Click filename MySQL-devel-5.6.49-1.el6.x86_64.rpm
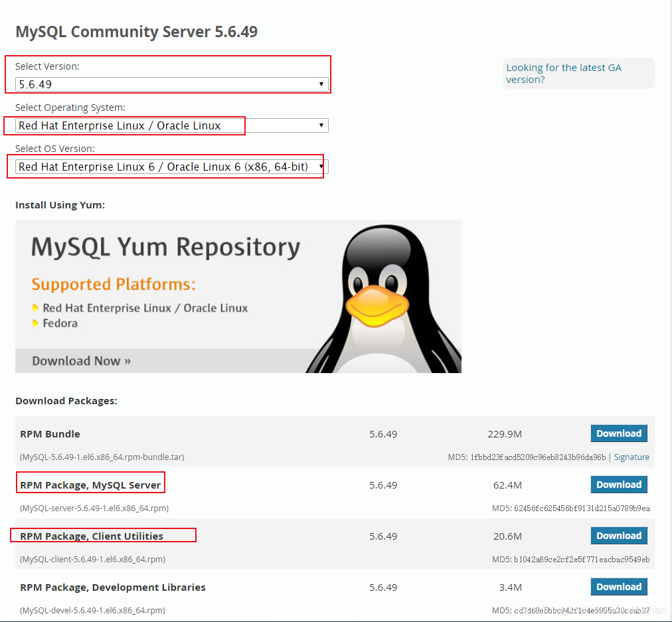This screenshot has height=622, width=672. click(x=92, y=610)
